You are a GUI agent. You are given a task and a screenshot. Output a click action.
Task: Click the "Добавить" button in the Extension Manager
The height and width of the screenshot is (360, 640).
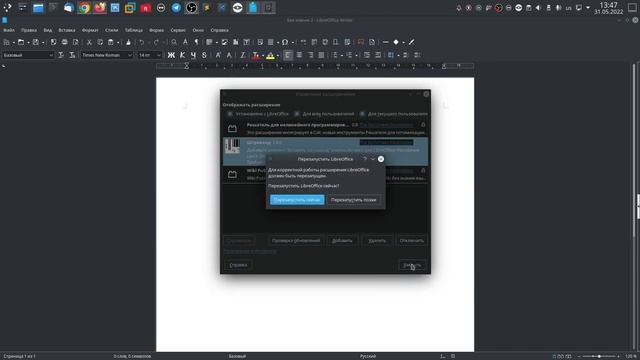click(x=342, y=240)
